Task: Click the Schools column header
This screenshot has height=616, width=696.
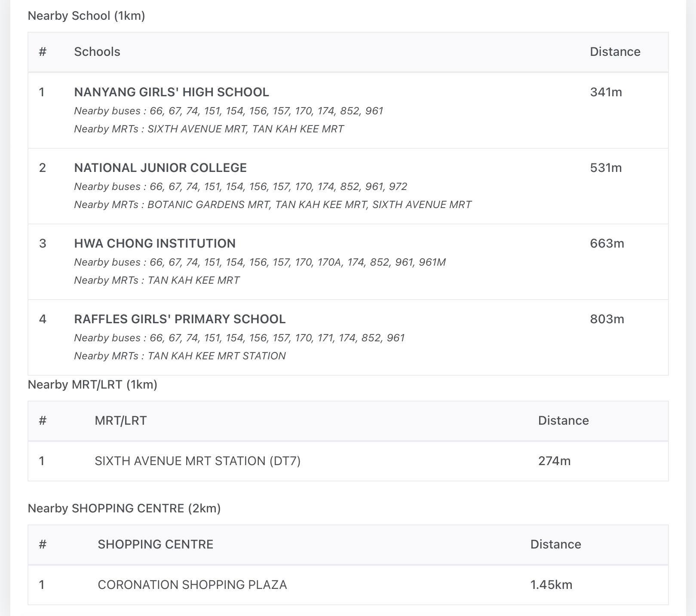Action: (97, 52)
